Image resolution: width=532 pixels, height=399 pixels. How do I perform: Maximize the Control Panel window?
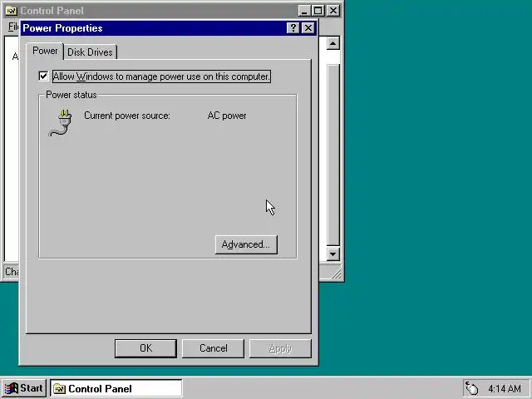tap(318, 11)
